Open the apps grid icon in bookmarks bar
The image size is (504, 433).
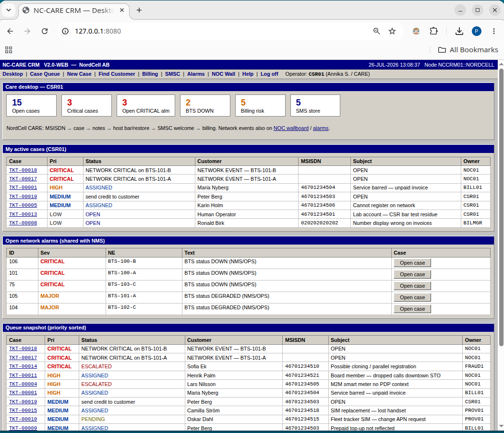9,50
